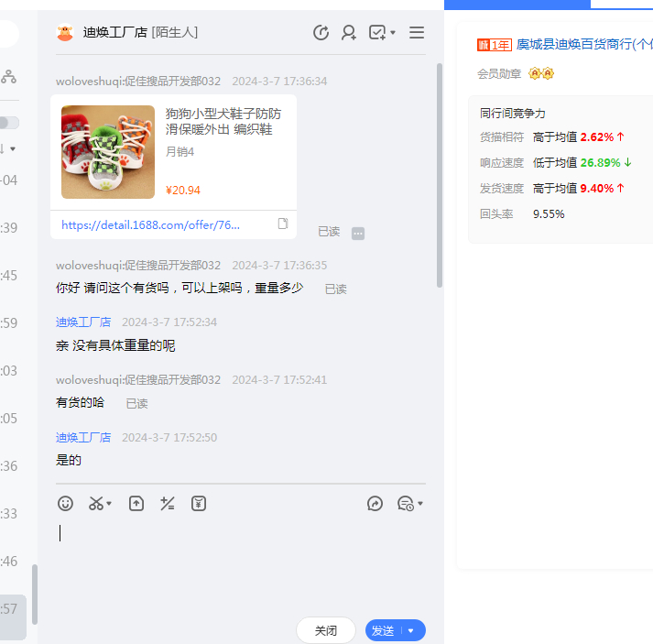Screen dimensions: 653x644
Task: Click product title 狗狗小型犬鞋子防滑保暖外出
Action: (223, 121)
